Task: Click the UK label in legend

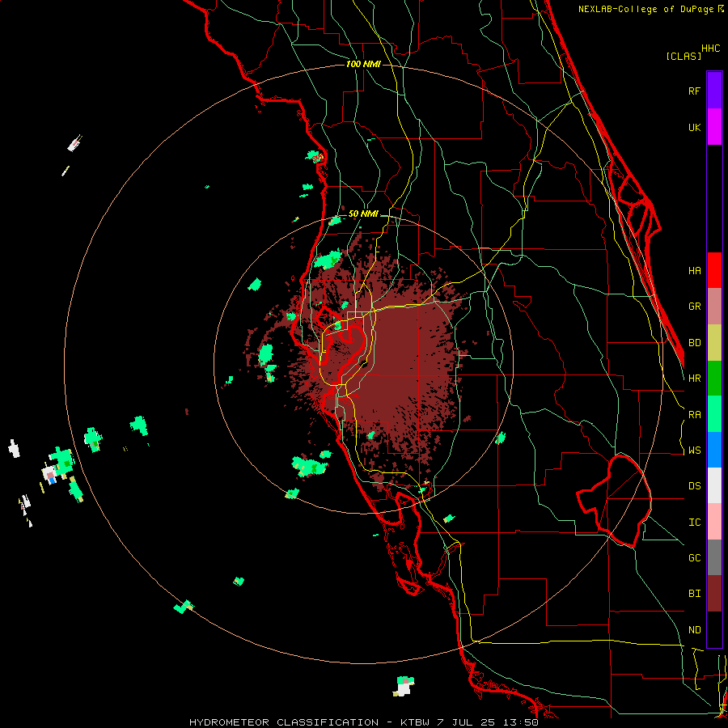Action: (694, 127)
